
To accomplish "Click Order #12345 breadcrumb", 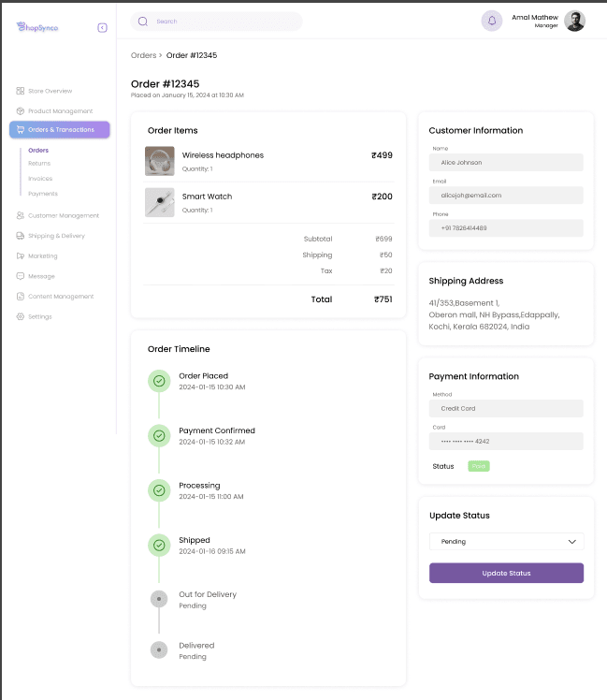I will 192,55.
